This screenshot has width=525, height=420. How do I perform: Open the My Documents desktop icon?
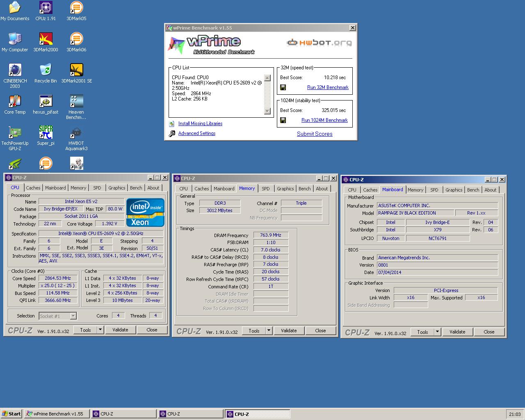(15, 11)
